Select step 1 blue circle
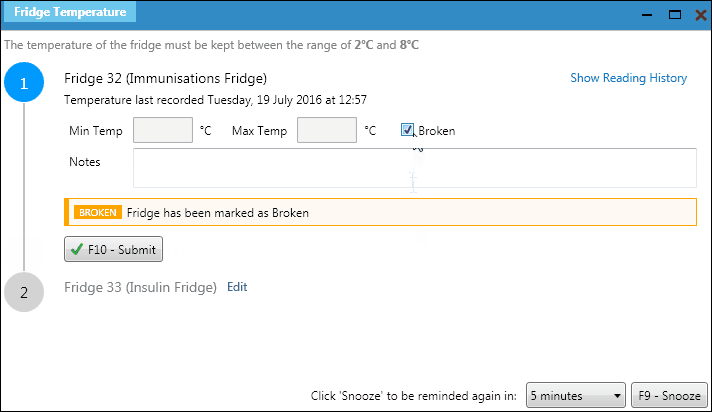The height and width of the screenshot is (412, 712). [24, 83]
